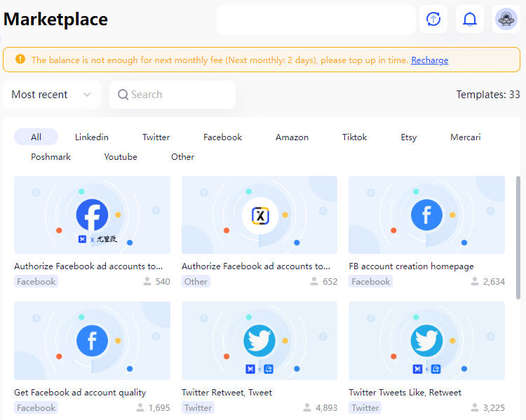Switch to the Facebook category tab

tap(223, 137)
